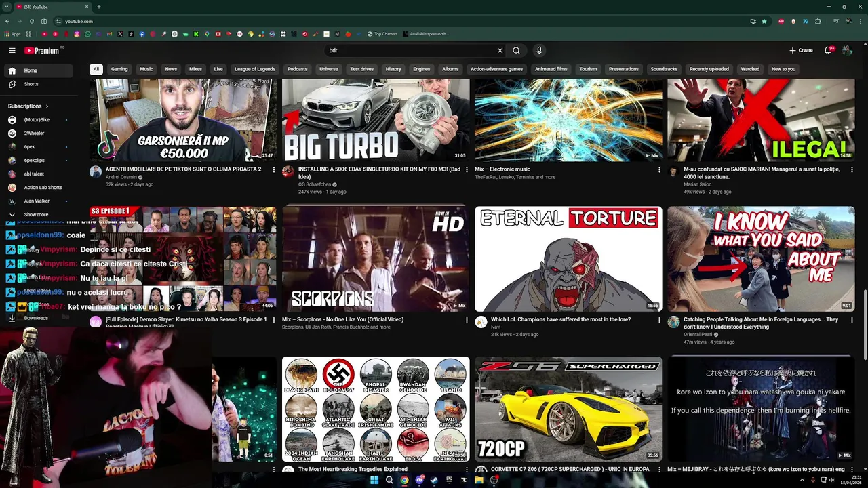This screenshot has height=488, width=868.
Task: Click the Navi channel avatar
Action: point(481,323)
